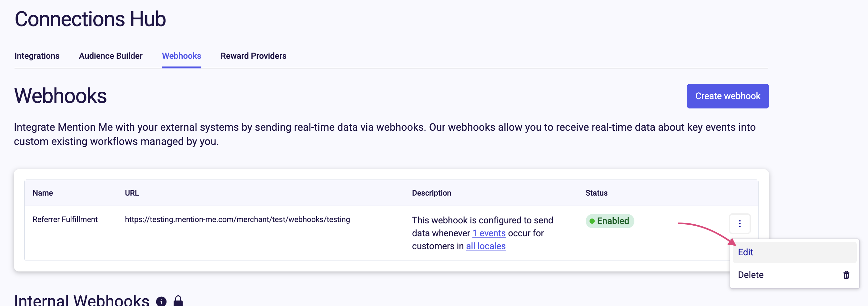Screen dimensions: 868x306
Task: Click the trash icon next to Delete
Action: (846, 275)
